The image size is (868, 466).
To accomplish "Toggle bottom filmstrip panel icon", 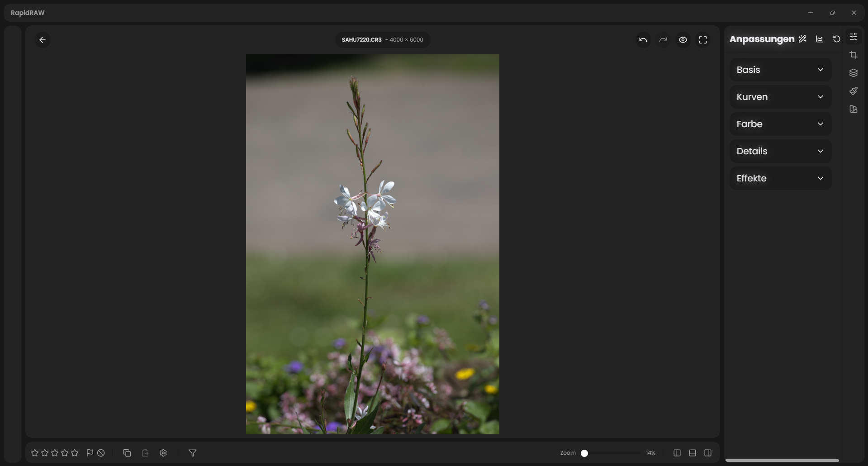I will 693,453.
